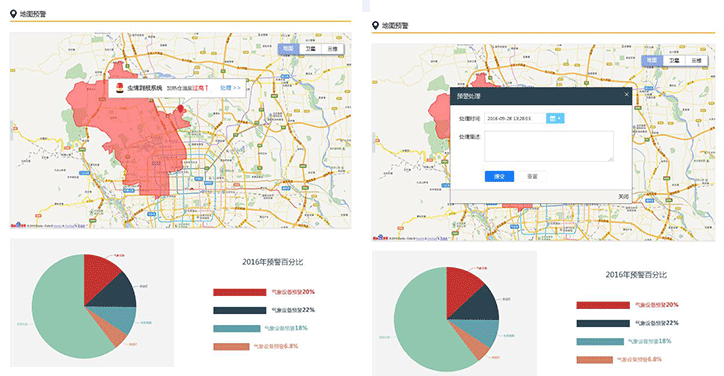724x376 pixels.
Task: Click the Baidu logo at right map bottom corner
Action: pyautogui.click(x=380, y=237)
